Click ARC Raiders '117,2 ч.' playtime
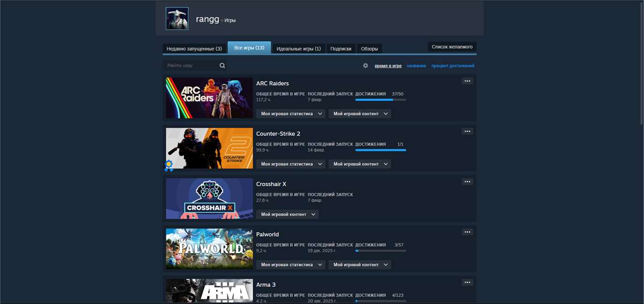This screenshot has height=304, width=644. (262, 100)
